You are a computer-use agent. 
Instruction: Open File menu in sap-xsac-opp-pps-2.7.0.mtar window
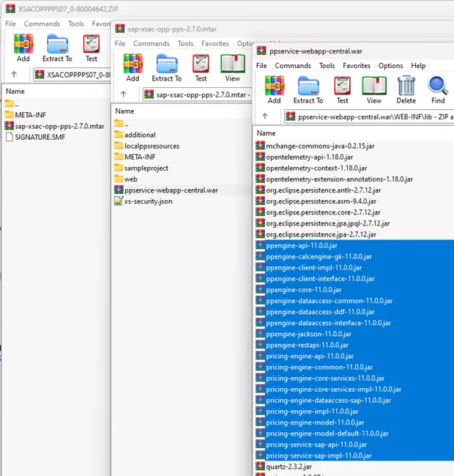[x=120, y=43]
